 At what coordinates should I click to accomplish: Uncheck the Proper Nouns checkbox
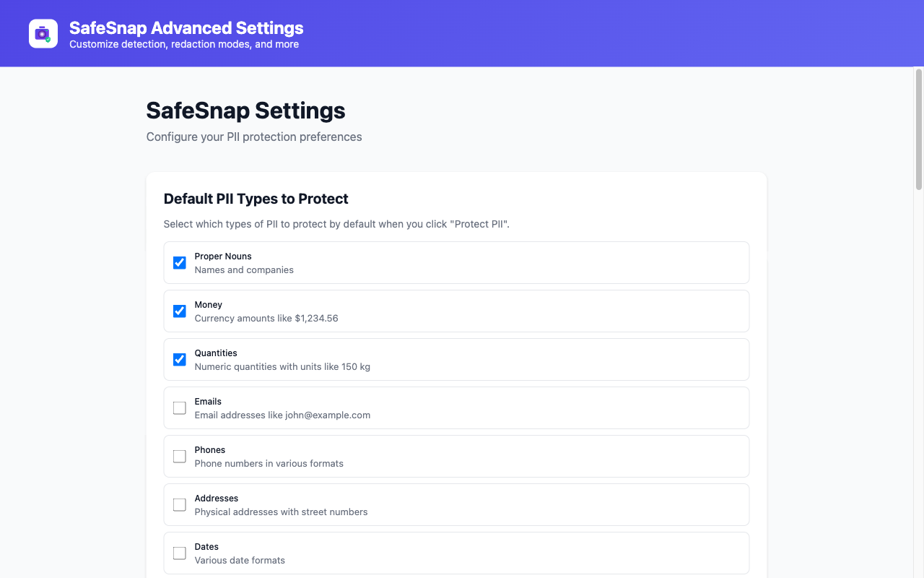(180, 263)
